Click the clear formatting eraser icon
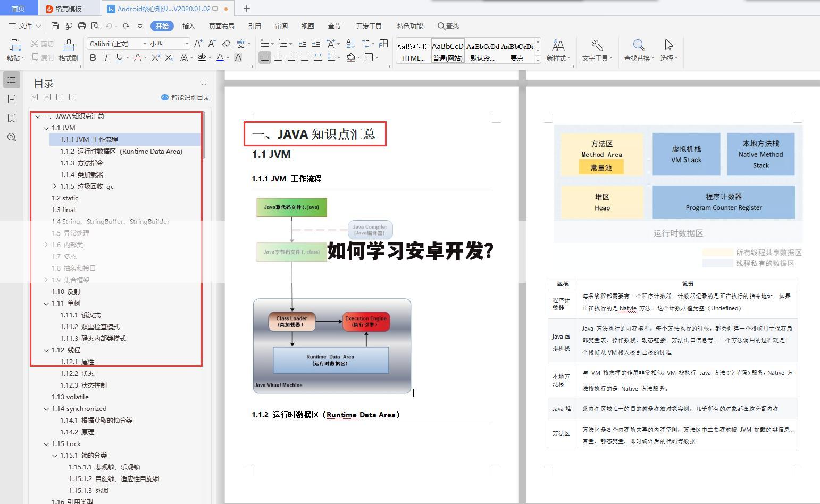The image size is (820, 504). click(x=227, y=44)
